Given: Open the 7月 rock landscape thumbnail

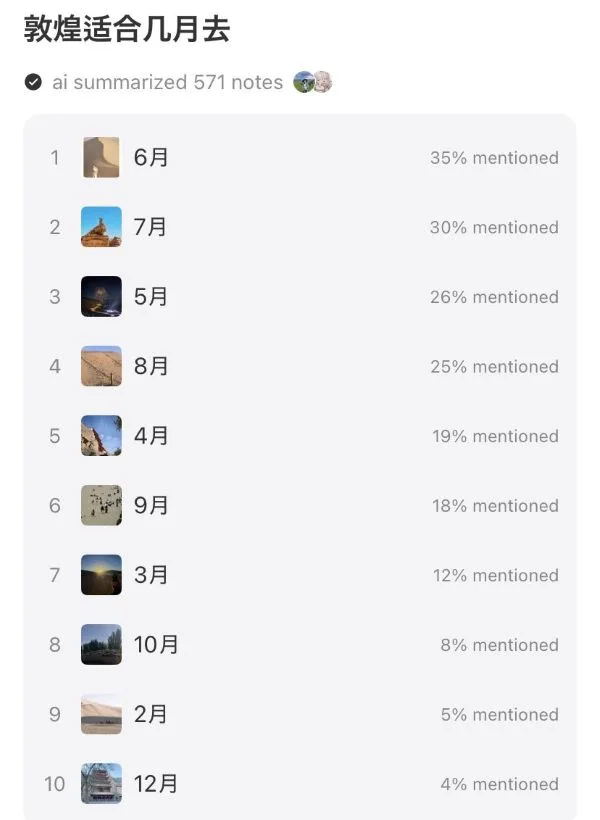Looking at the screenshot, I should pos(101,227).
